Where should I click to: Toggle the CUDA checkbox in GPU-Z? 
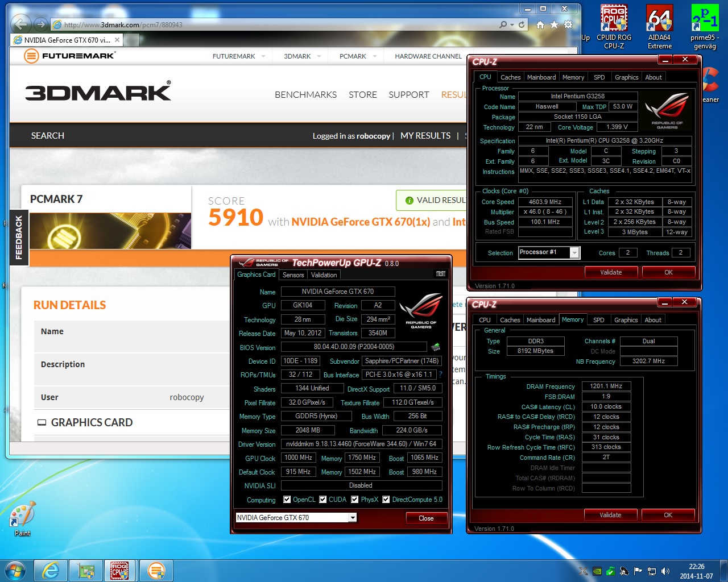322,500
